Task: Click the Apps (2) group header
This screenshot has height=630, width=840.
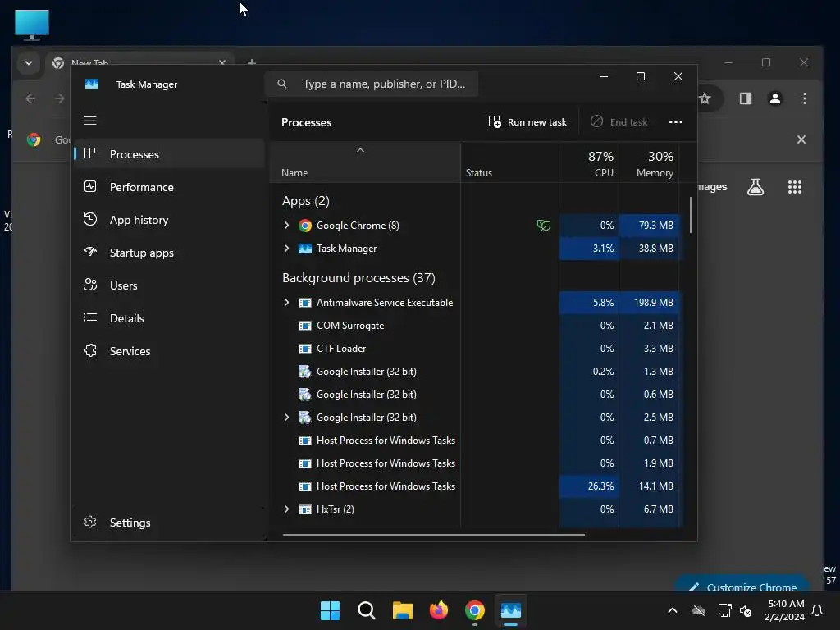Action: click(305, 201)
